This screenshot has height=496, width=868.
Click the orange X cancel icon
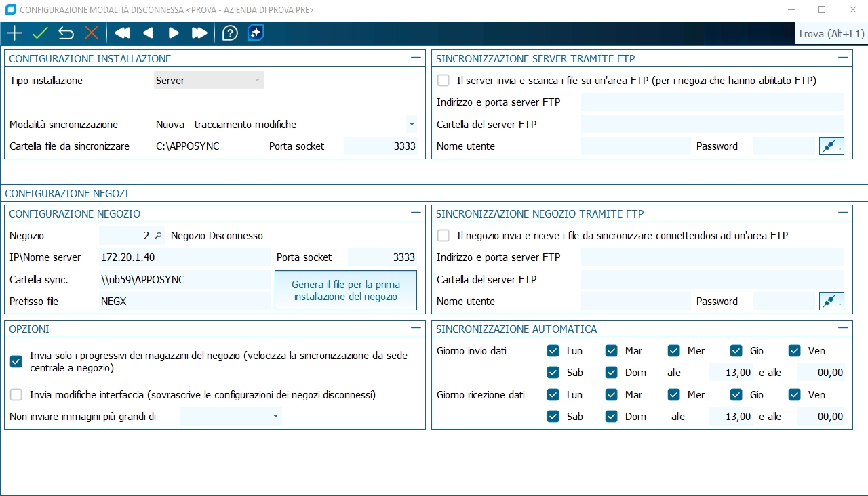[x=92, y=33]
